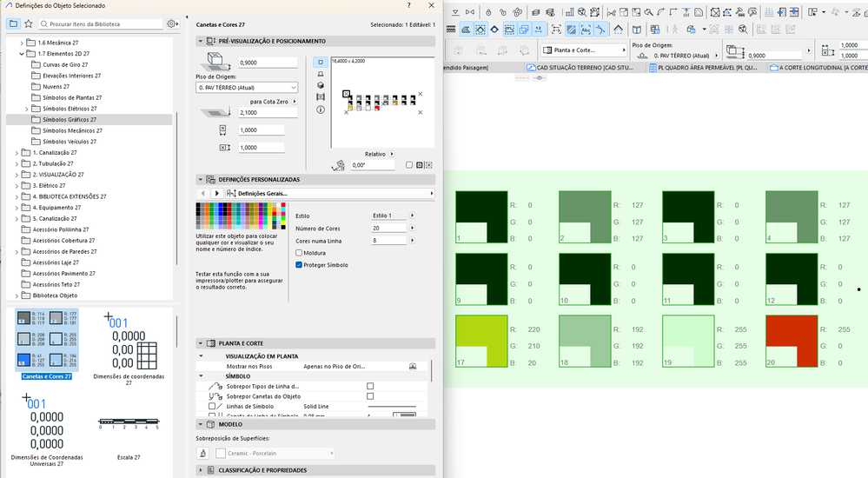Click the rotation angle icon beside 0,00°
Image resolution: width=868 pixels, height=478 pixels.
click(x=338, y=165)
